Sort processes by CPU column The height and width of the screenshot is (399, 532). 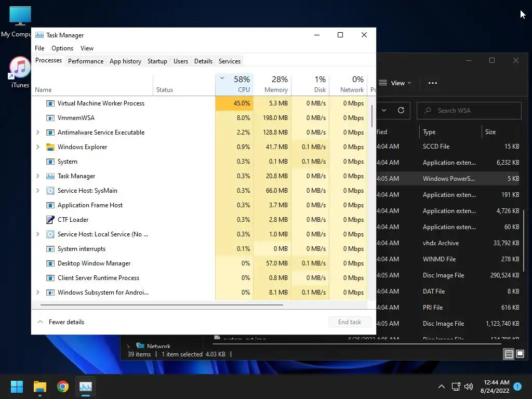pyautogui.click(x=234, y=85)
